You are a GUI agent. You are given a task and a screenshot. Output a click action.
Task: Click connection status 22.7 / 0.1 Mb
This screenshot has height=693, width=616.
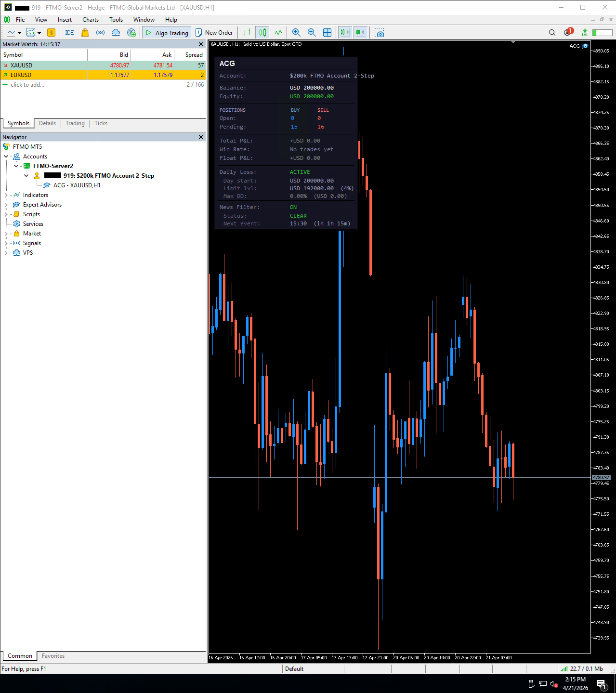pyautogui.click(x=582, y=669)
